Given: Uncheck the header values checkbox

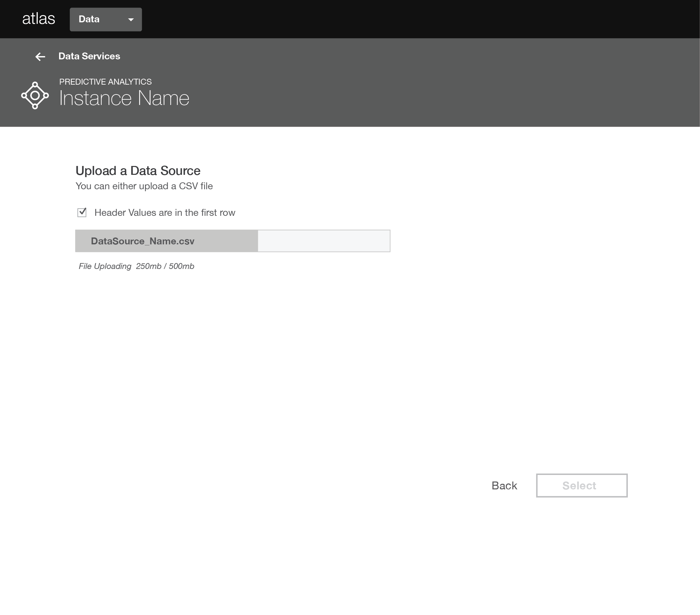Looking at the screenshot, I should tap(82, 213).
